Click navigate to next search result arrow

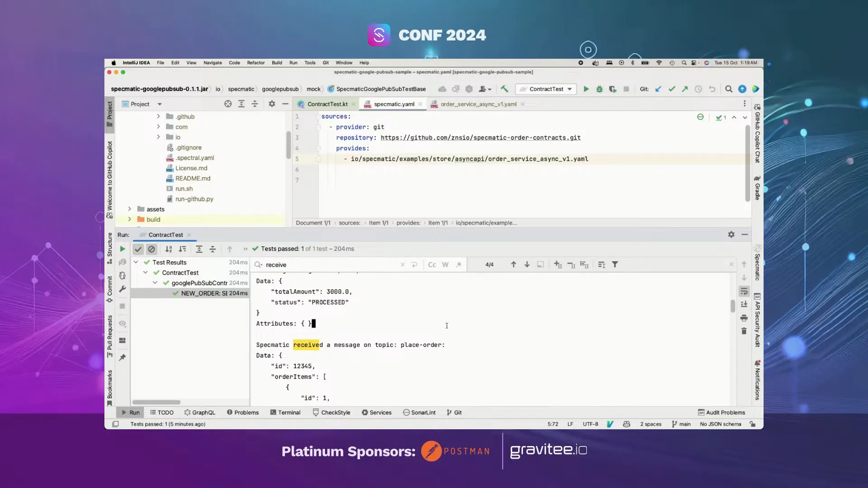(x=527, y=264)
